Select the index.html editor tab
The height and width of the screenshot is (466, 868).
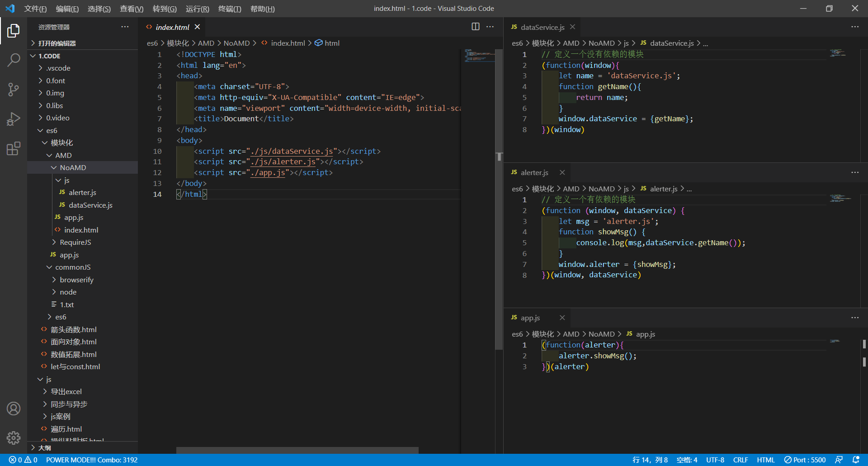172,27
